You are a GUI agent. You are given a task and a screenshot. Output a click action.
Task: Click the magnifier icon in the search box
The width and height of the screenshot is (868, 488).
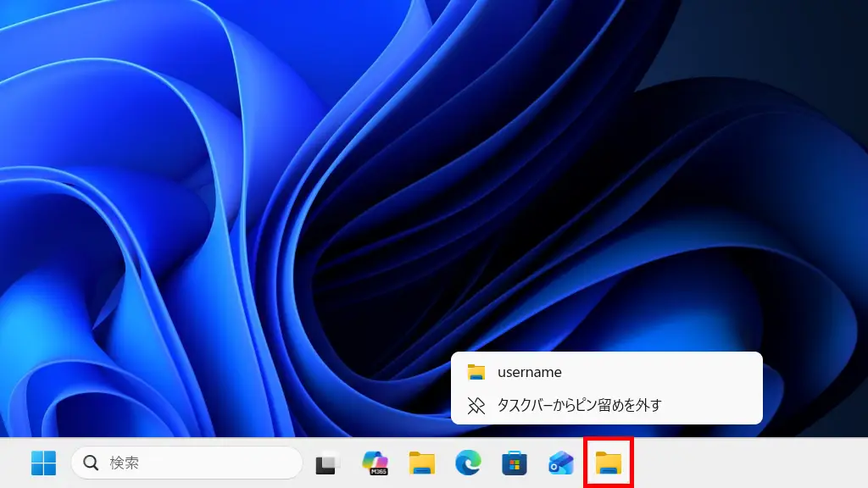pyautogui.click(x=91, y=463)
